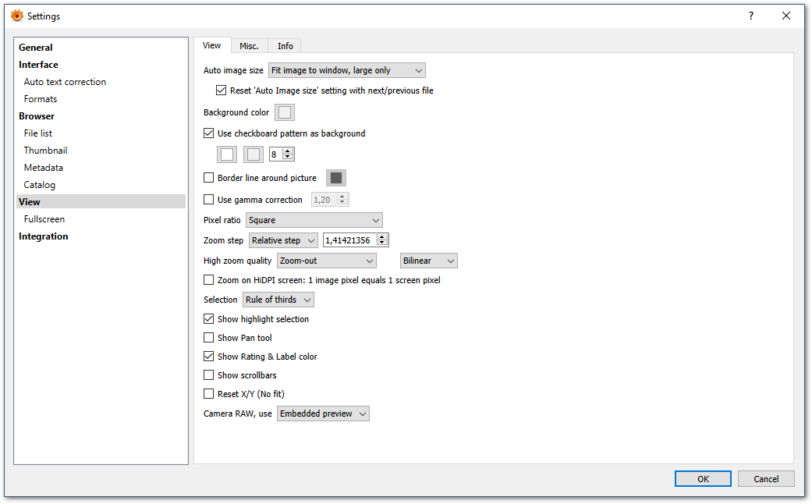Close the Settings dialog window

pos(786,16)
